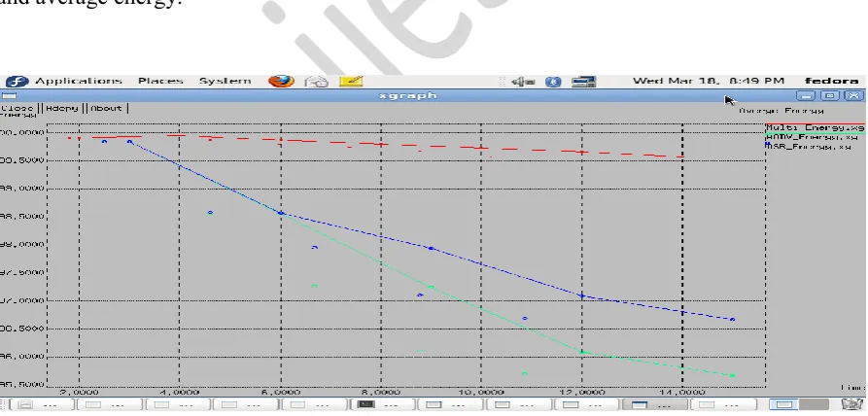This screenshot has height=416, width=868.
Task: Close xgraph using the title bar X
Action: tap(854, 95)
